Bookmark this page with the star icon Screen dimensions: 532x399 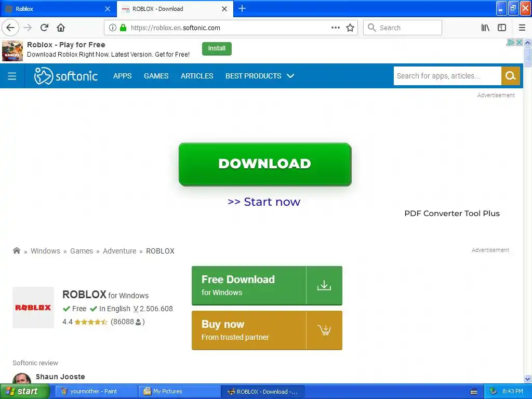(350, 28)
